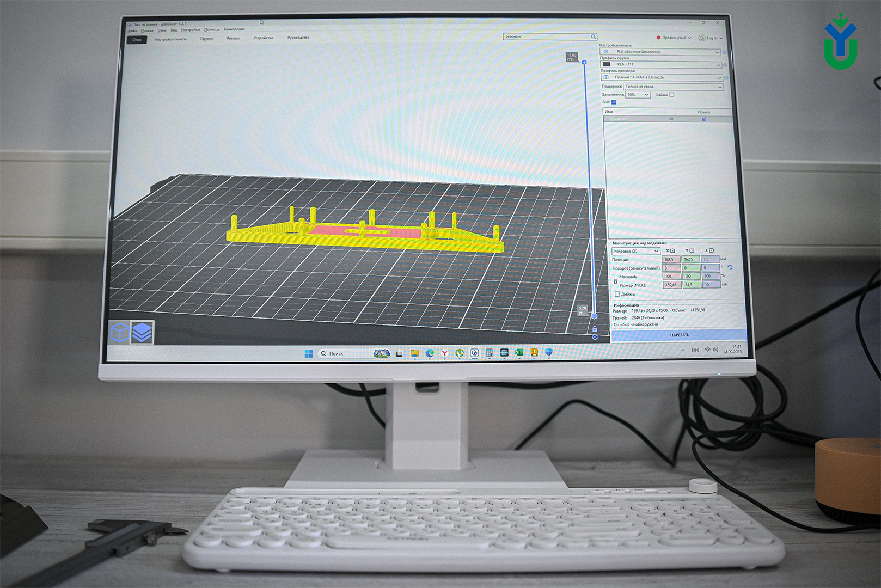Click settings gear below the layer slider

[595, 337]
